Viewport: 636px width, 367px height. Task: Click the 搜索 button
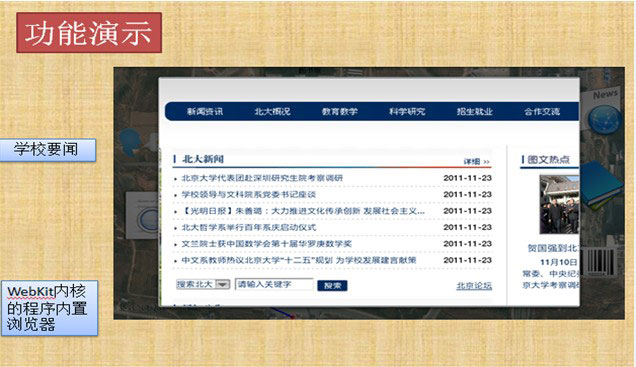332,285
